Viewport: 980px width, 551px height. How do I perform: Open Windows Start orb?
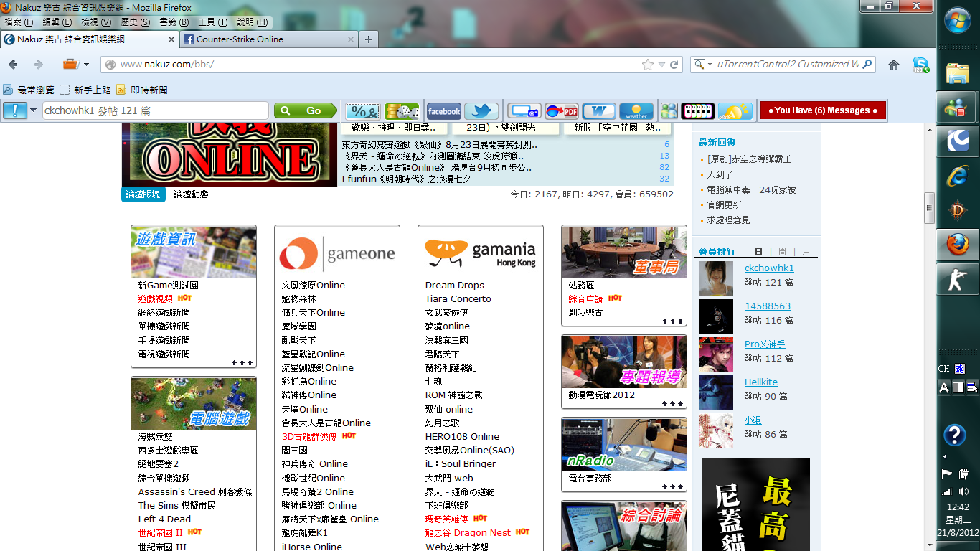click(958, 21)
